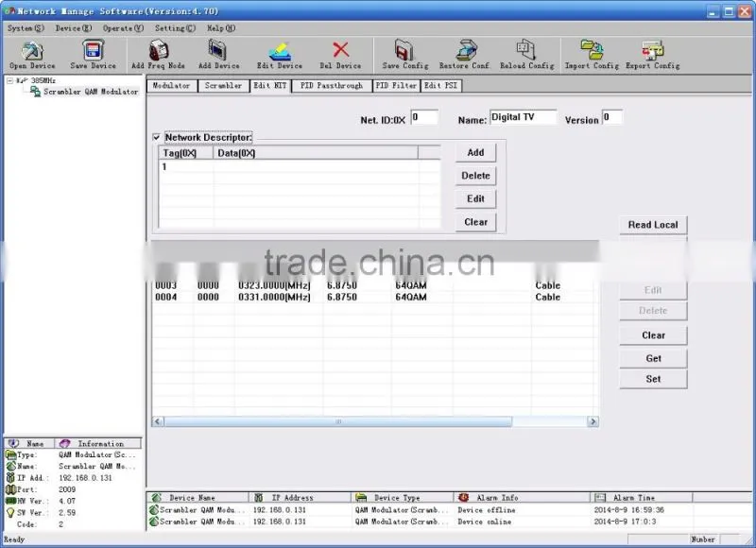Click the IP Add. row icon
This screenshot has height=548, width=756.
pyautogui.click(x=10, y=478)
